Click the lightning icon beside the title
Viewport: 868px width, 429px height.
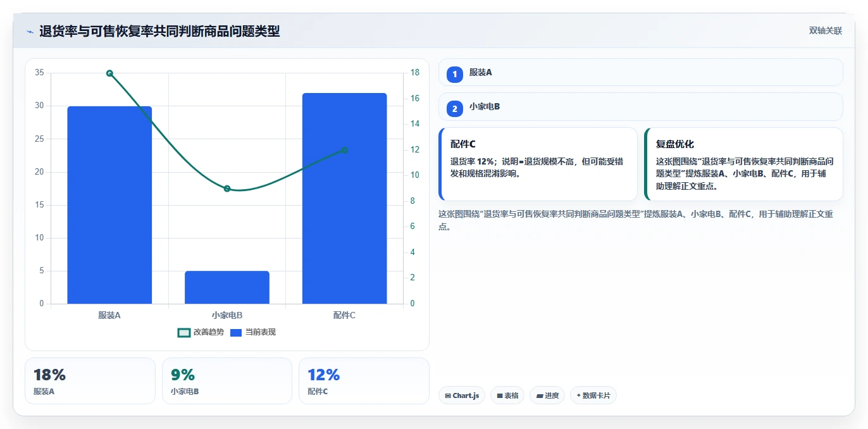click(30, 32)
